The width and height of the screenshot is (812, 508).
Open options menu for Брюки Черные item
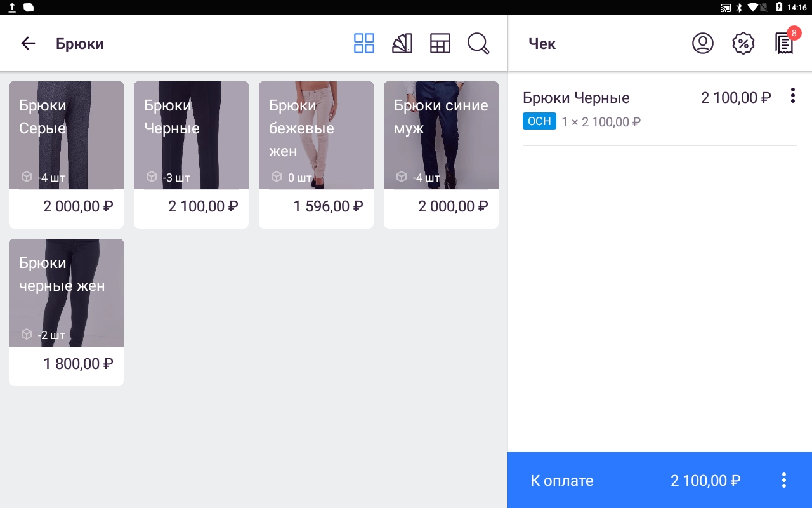[792, 96]
